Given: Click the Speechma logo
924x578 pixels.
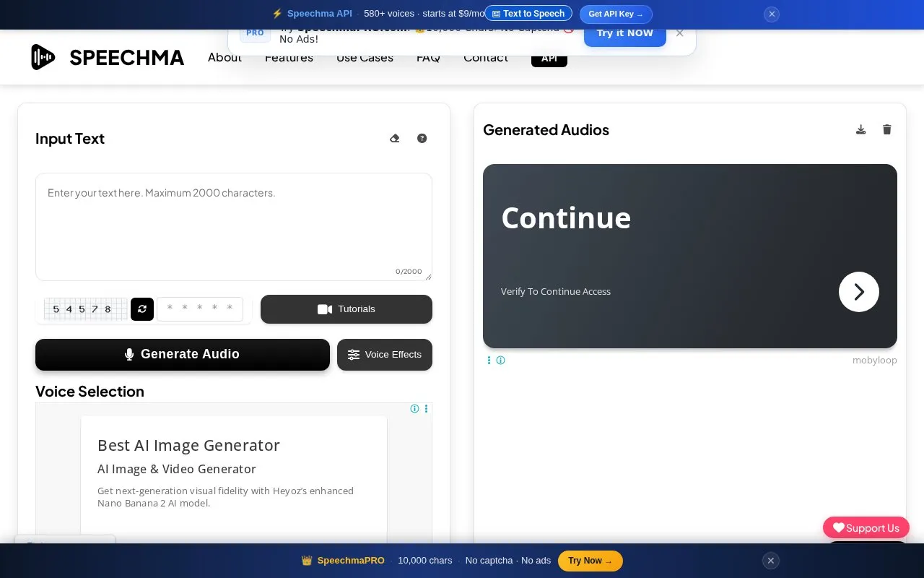Looking at the screenshot, I should tap(108, 57).
